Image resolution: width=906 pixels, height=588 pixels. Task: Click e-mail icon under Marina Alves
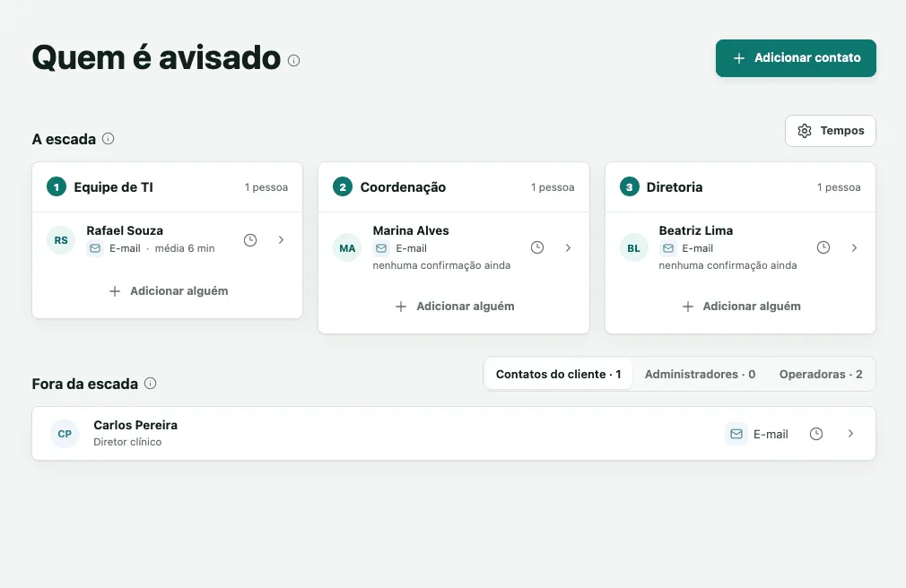coord(381,248)
